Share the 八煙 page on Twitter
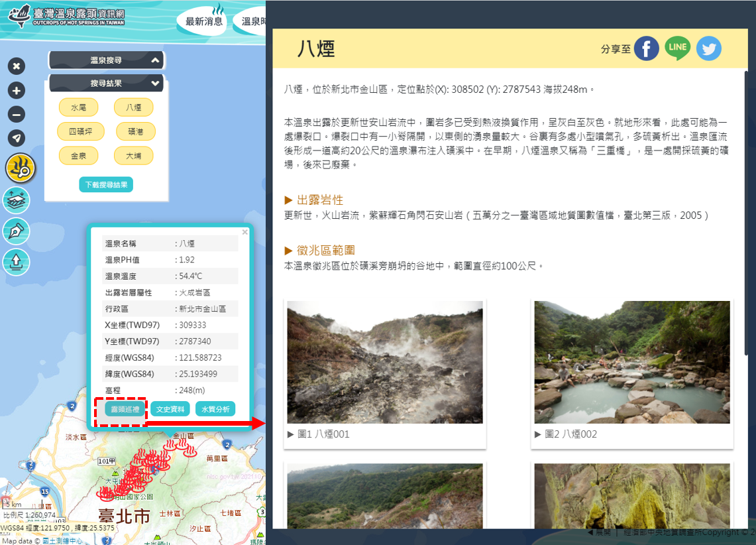This screenshot has width=756, height=545. (x=709, y=48)
